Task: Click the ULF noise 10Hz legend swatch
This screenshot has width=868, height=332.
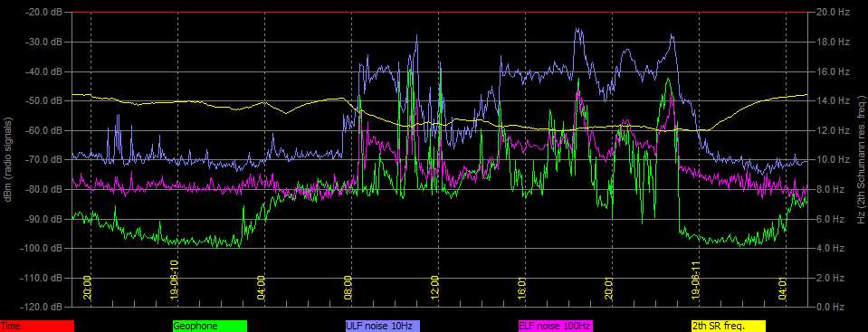Action: pyautogui.click(x=383, y=326)
